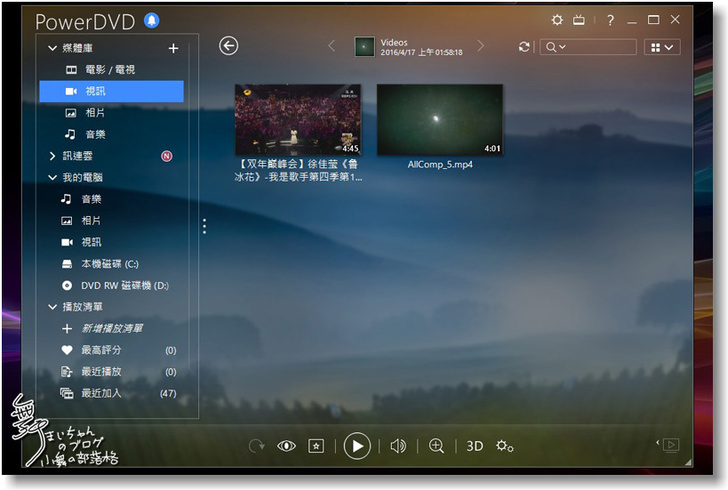Viewport: 728px width, 490px height.
Task: Click the refresh library icon
Action: pyautogui.click(x=525, y=47)
